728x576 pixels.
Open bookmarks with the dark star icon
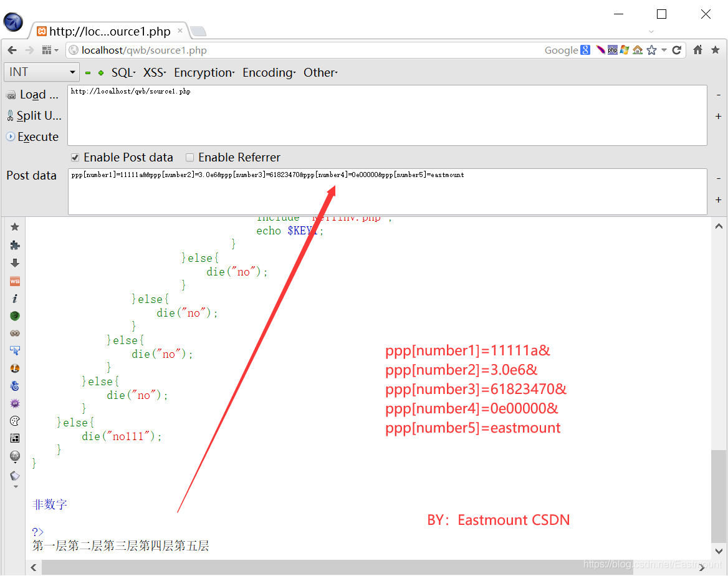(715, 50)
